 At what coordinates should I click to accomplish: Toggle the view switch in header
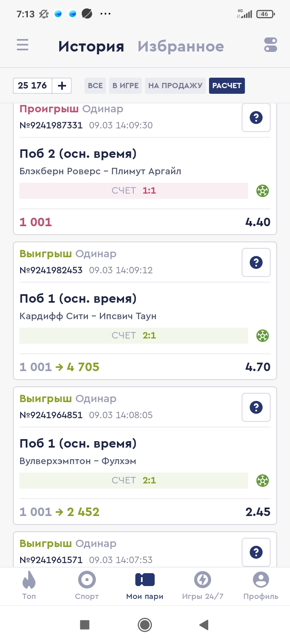coord(271,45)
